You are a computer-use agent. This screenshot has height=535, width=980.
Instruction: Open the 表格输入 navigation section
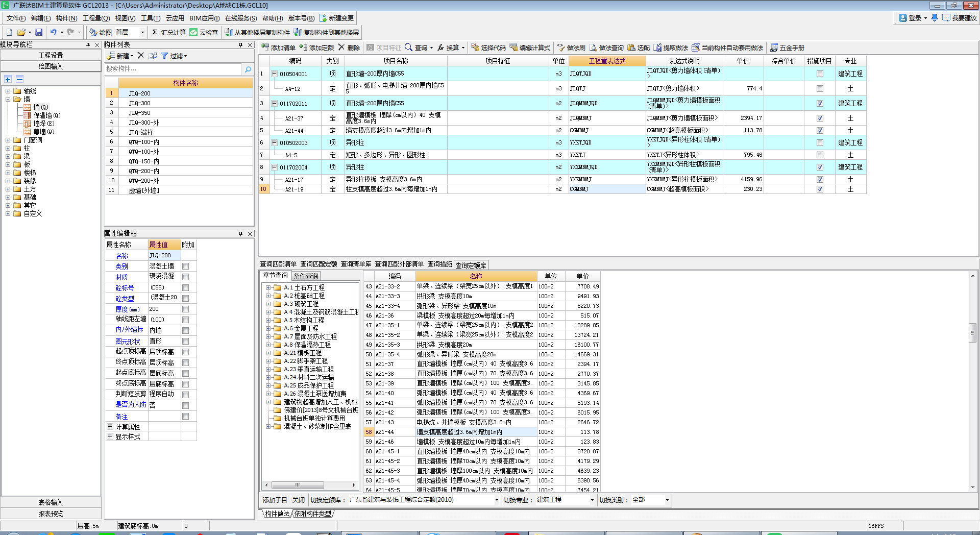tap(51, 502)
